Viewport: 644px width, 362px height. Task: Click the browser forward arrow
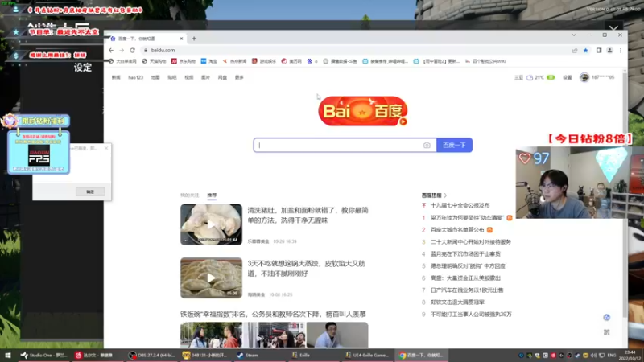click(122, 50)
